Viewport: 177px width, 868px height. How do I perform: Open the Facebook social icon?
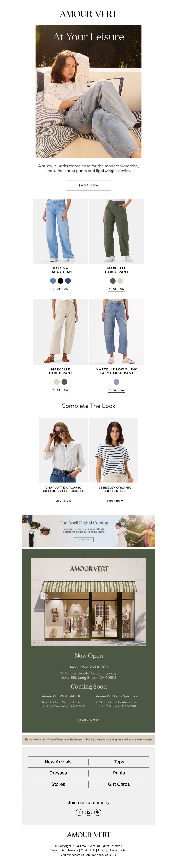click(79, 812)
